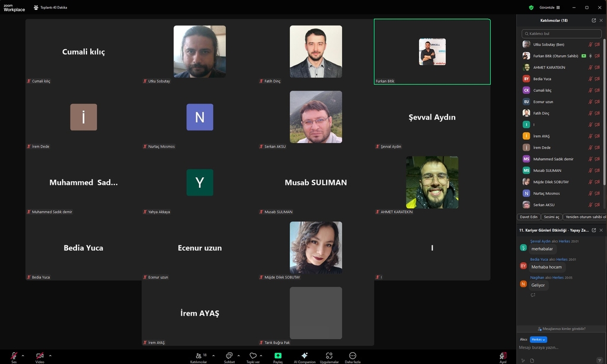
Task: Reply to the Geliyor message with the reply icon
Action: coord(533,295)
